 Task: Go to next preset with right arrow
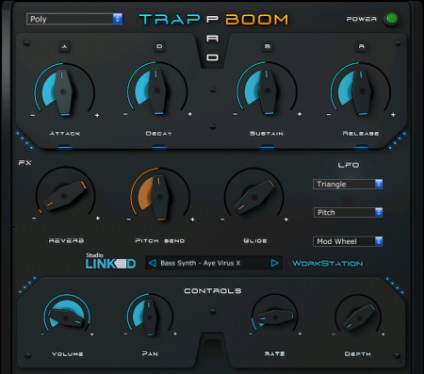click(274, 263)
